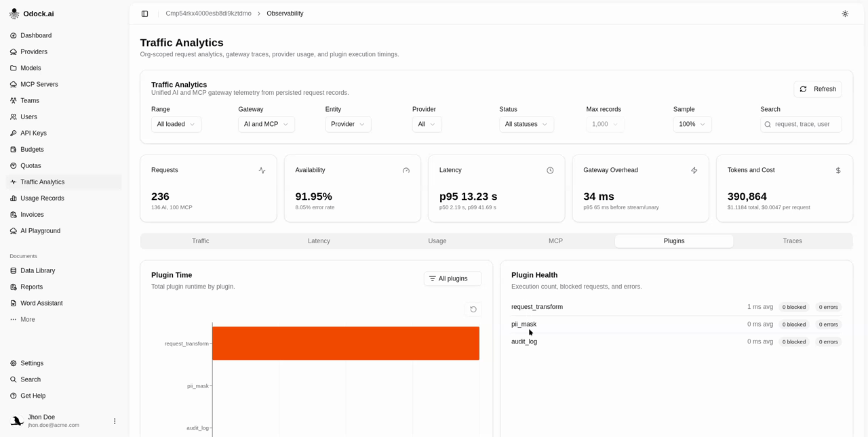868x437 pixels.
Task: Click the Quotas icon in sidebar
Action: click(x=13, y=165)
